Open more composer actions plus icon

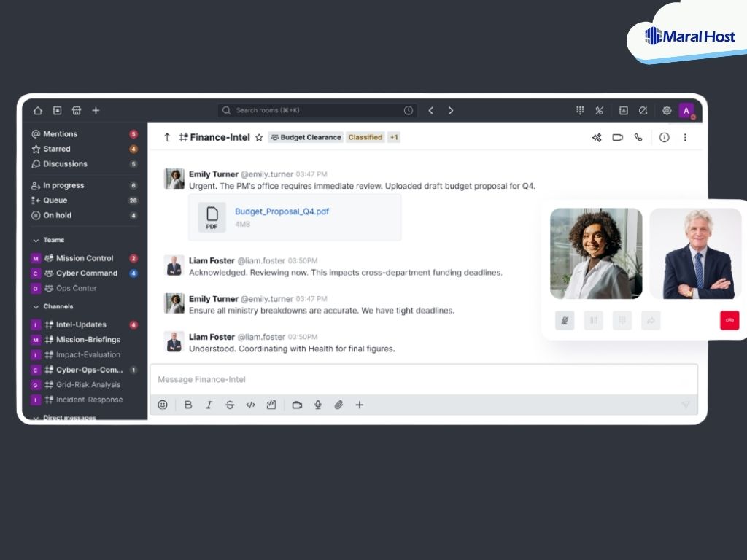point(360,405)
